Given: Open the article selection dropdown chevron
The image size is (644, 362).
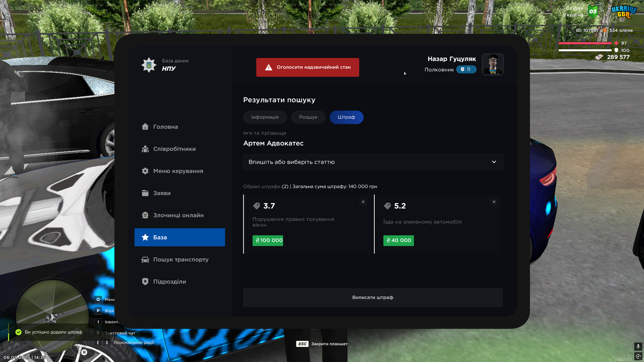Looking at the screenshot, I should click(494, 162).
